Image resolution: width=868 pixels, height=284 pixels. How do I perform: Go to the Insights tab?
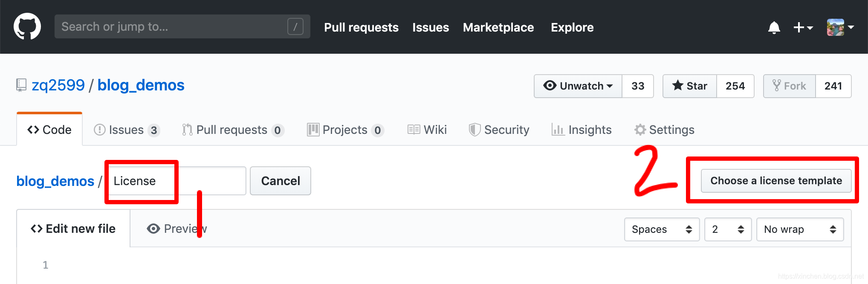[x=582, y=130]
